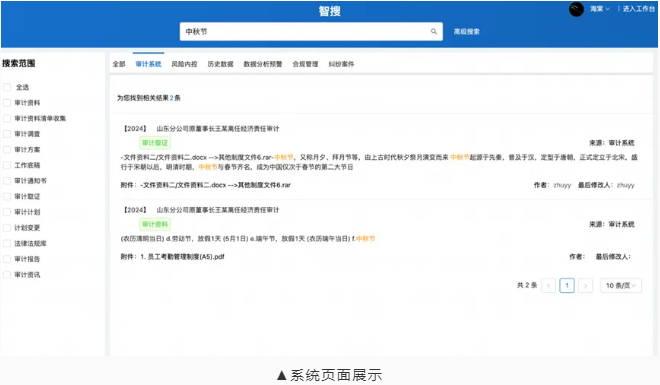Select the 法律法规库 checkbox

coord(7,243)
